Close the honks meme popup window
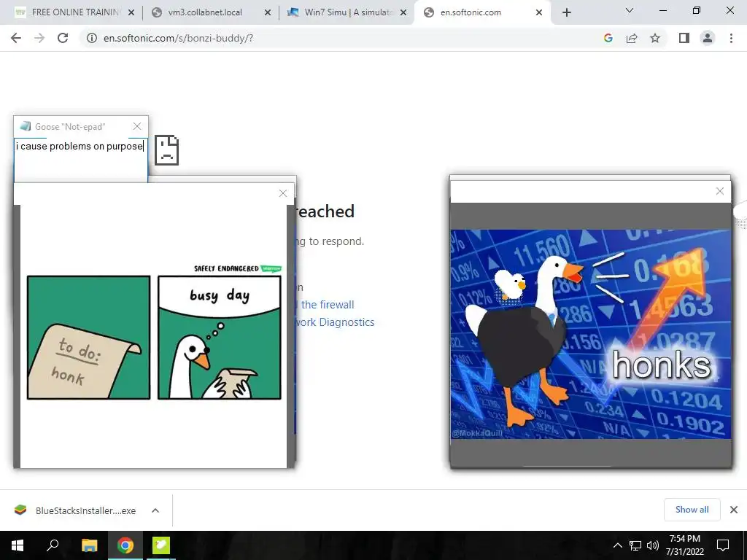This screenshot has width=747, height=560. 720,191
